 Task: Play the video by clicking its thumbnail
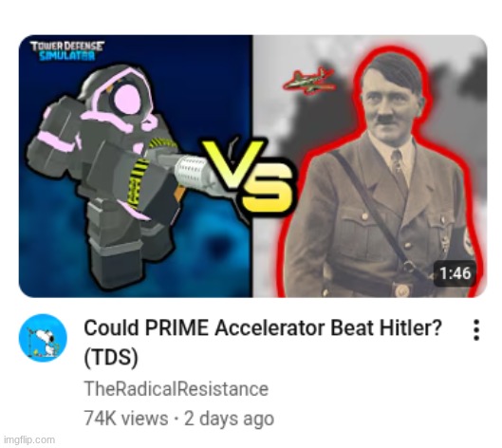tap(253, 166)
